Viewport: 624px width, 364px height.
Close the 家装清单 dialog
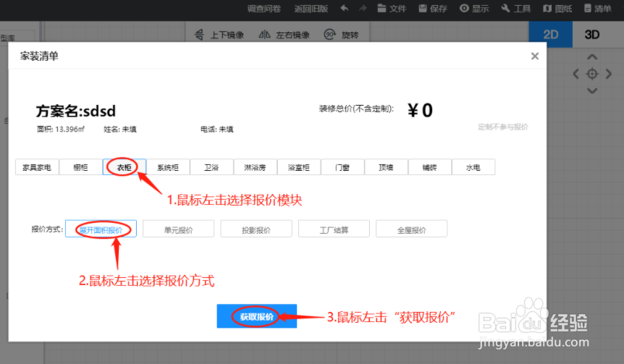pos(535,56)
